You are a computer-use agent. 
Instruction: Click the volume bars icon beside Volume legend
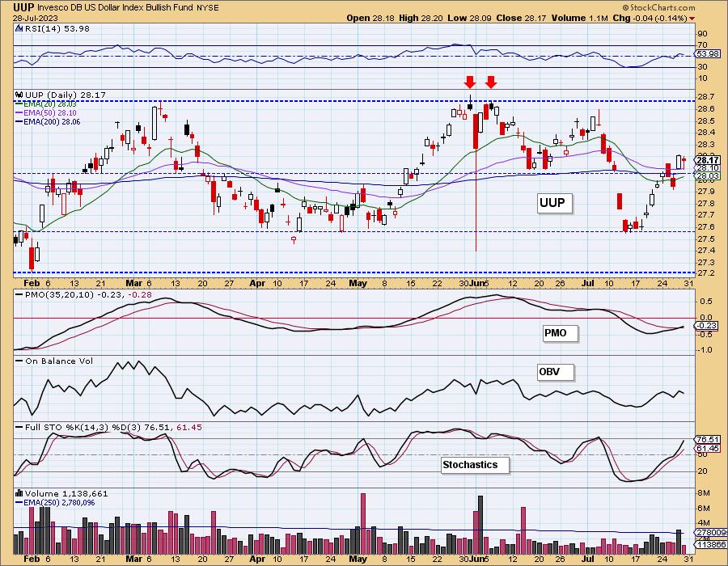19,493
